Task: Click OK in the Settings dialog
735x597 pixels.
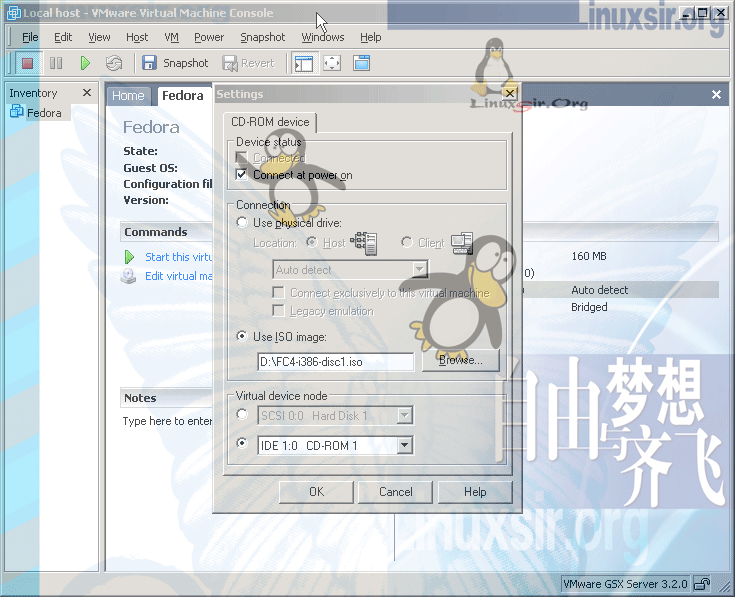Action: [x=316, y=492]
